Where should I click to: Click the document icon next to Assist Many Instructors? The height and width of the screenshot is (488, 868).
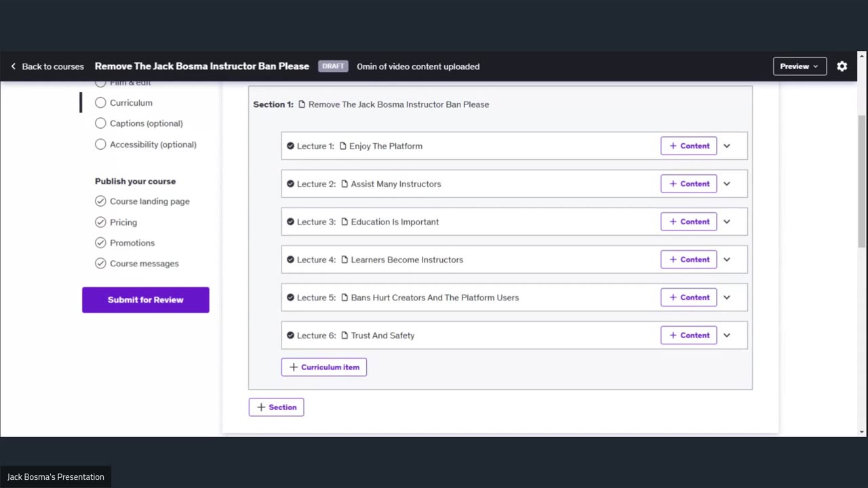344,184
